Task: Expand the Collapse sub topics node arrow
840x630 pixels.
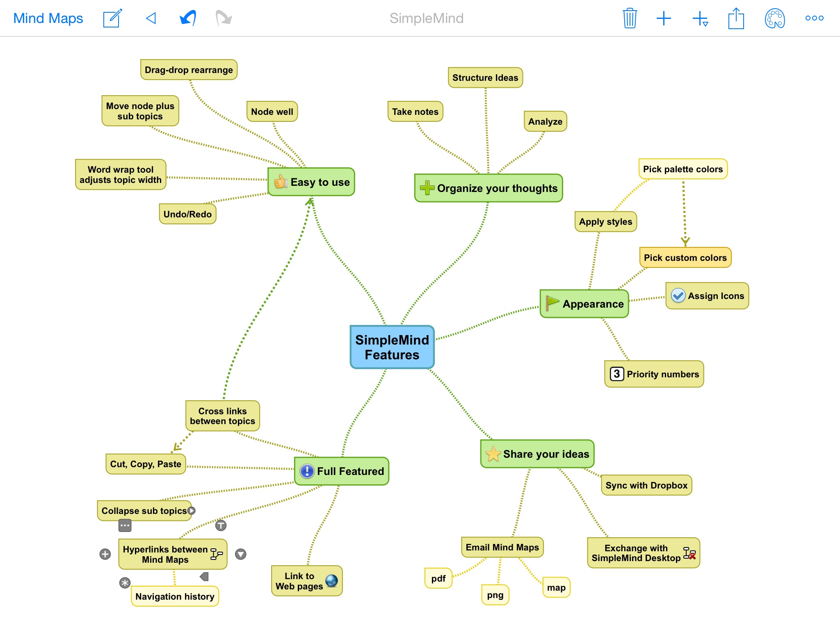Action: pyautogui.click(x=192, y=511)
